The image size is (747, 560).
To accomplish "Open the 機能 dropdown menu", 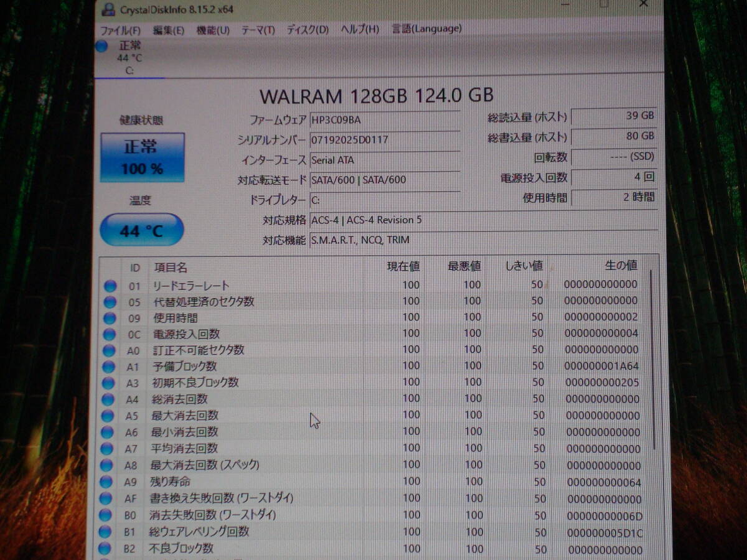I will tap(212, 29).
